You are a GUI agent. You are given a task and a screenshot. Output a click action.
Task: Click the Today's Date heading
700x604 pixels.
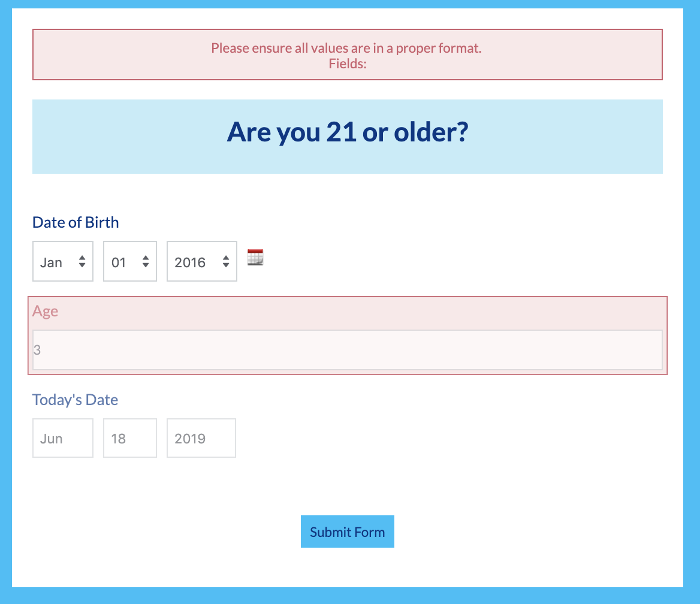[x=75, y=400]
